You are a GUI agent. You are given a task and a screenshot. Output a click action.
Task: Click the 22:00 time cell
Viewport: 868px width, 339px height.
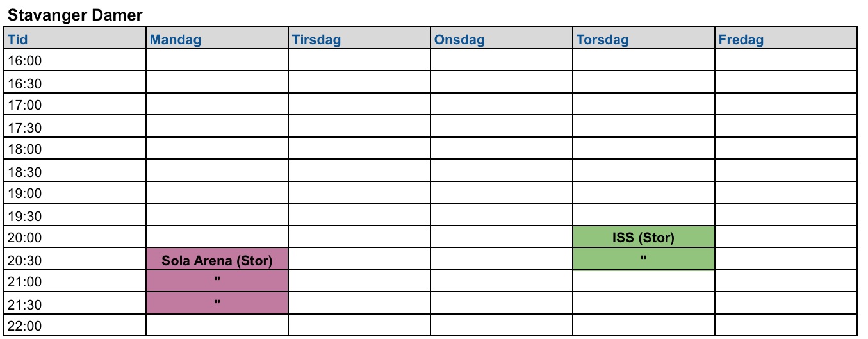click(x=76, y=326)
